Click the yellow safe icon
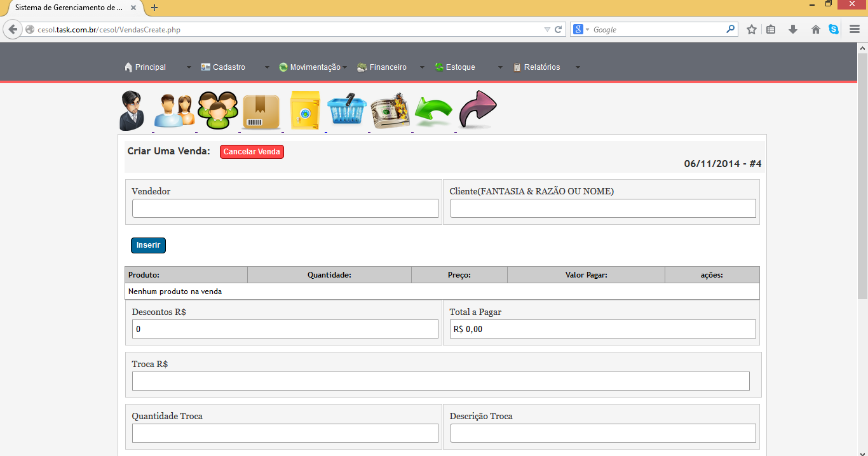This screenshot has height=456, width=868. [x=305, y=111]
